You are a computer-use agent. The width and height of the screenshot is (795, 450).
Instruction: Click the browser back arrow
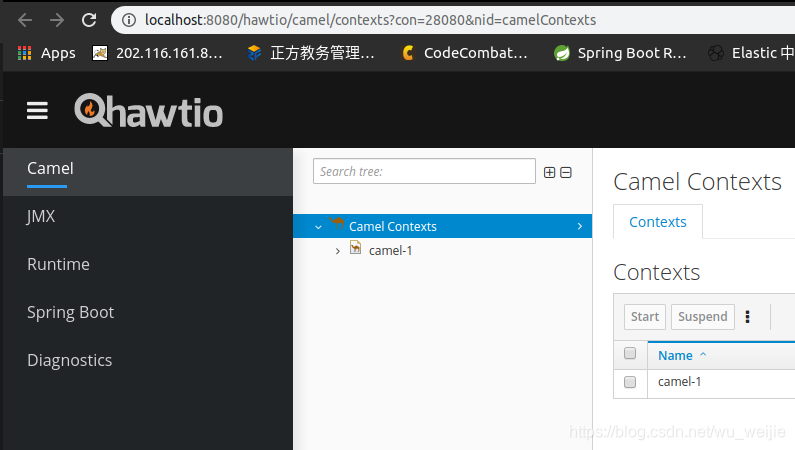25,20
